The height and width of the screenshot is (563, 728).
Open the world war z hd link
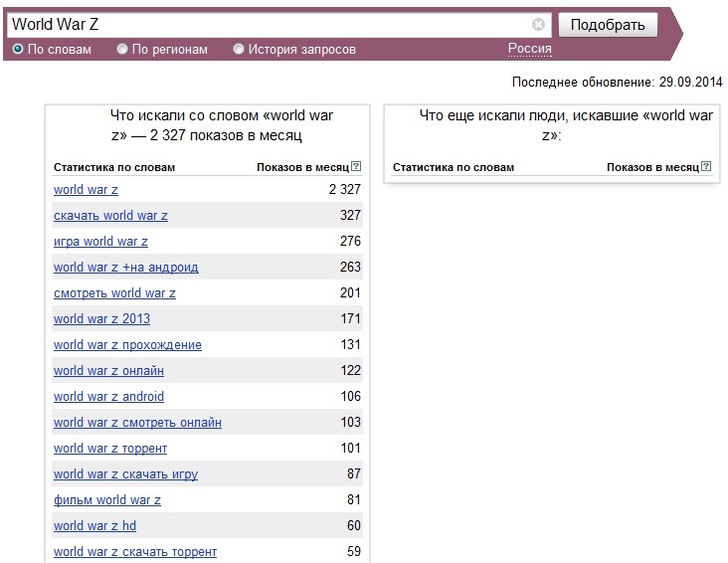pos(94,526)
